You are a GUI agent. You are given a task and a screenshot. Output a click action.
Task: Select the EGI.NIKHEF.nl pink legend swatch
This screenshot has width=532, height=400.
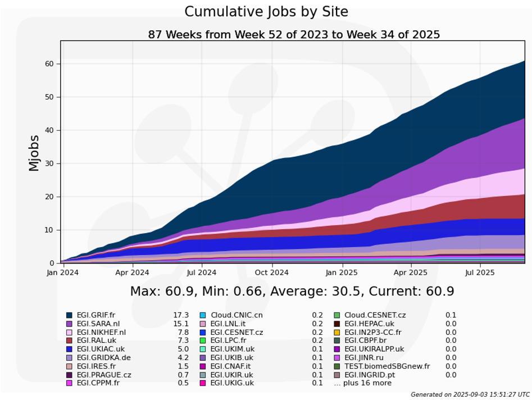pyautogui.click(x=69, y=333)
